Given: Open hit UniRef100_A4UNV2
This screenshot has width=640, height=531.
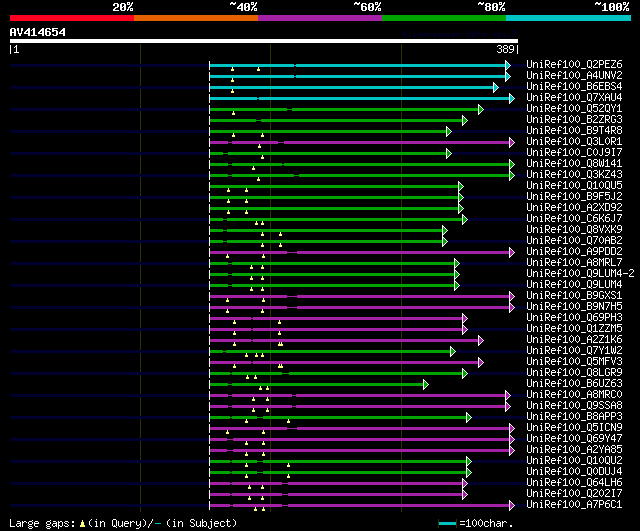Looking at the screenshot, I should pyautogui.click(x=574, y=76).
